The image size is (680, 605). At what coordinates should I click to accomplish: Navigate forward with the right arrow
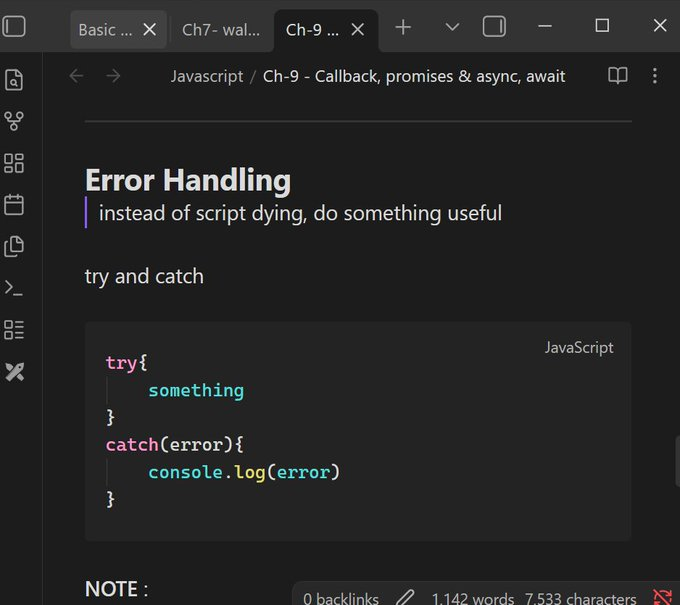click(x=114, y=76)
